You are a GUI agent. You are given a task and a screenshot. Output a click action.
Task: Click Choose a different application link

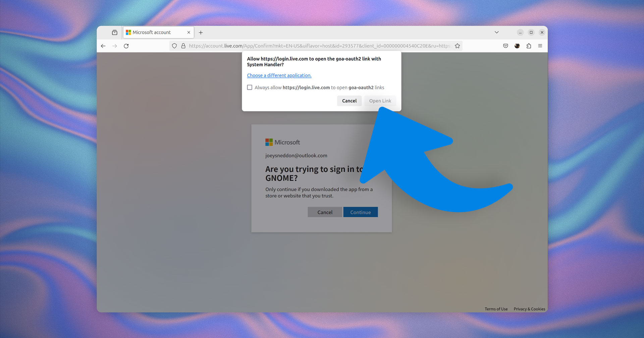pyautogui.click(x=279, y=75)
